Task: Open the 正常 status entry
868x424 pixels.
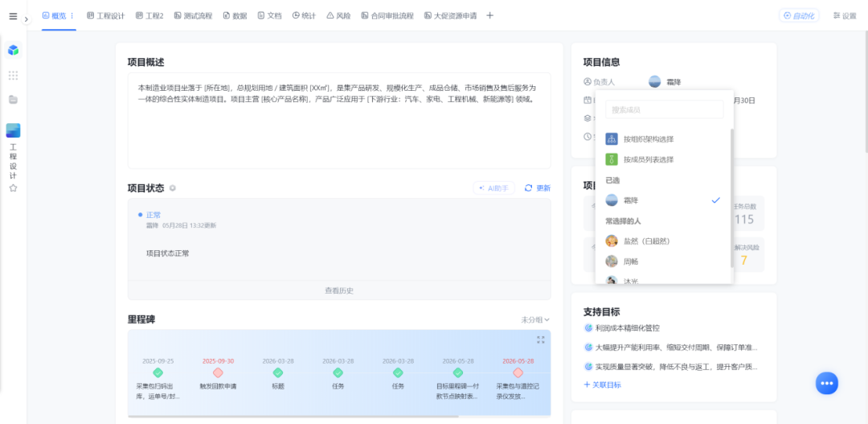Action: 154,215
